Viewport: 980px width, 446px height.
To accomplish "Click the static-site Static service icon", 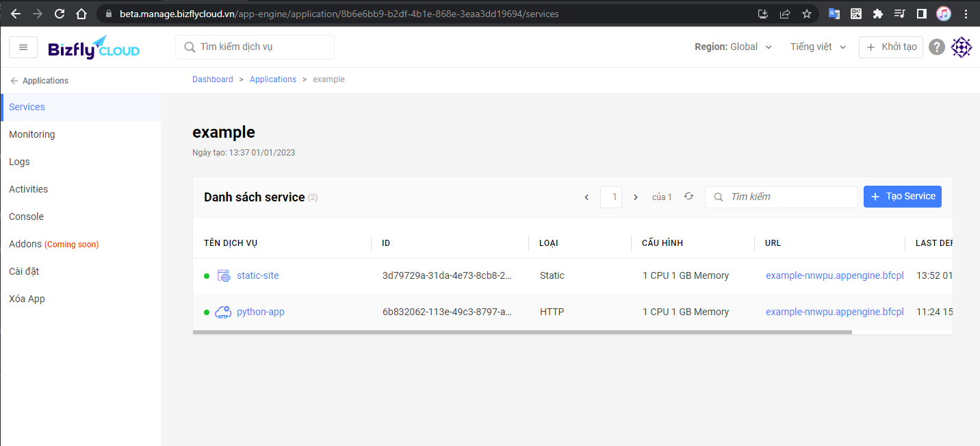I will pyautogui.click(x=223, y=275).
